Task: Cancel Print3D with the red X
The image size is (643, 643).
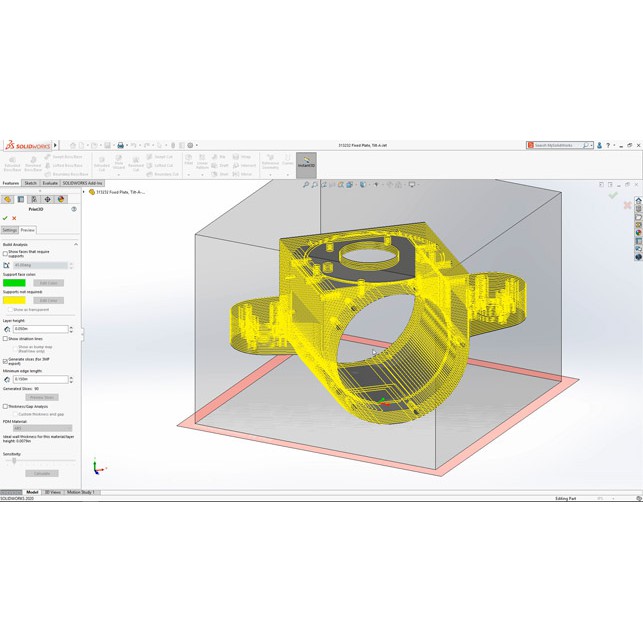Action: 14,218
